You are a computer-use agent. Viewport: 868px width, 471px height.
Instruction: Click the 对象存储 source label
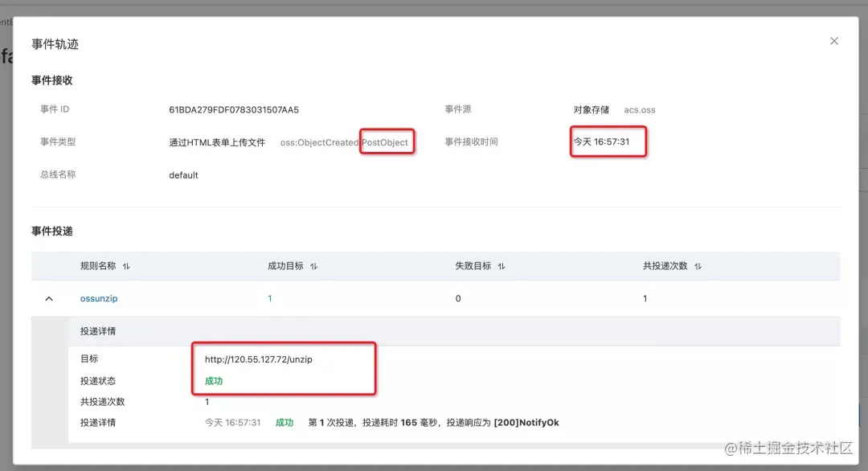click(592, 109)
